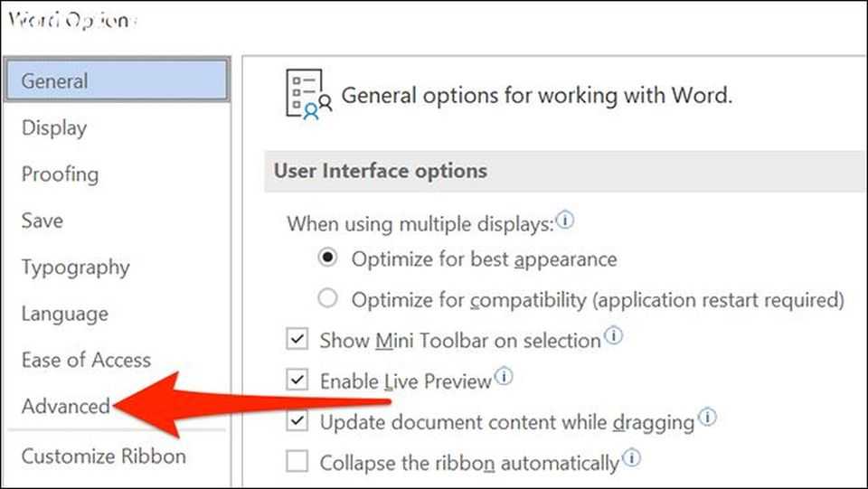
Task: Open the Language settings category
Action: [x=64, y=314]
